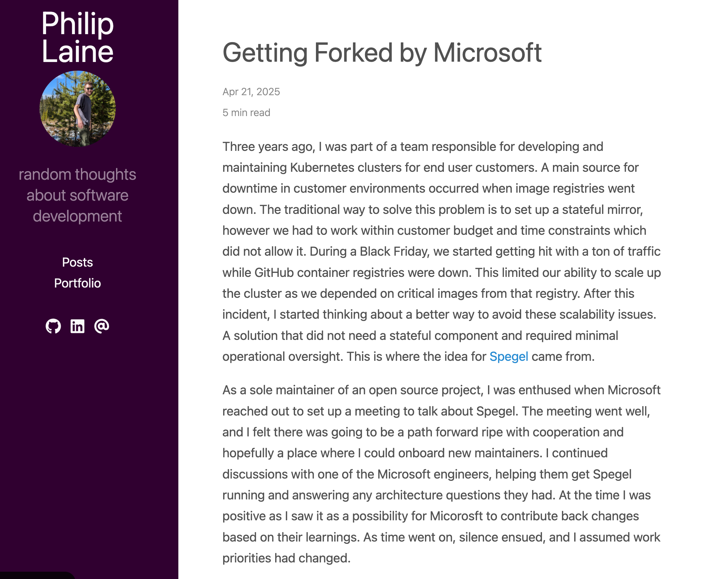Click the phrase priorities had changed
728x579 pixels.
tap(286, 558)
